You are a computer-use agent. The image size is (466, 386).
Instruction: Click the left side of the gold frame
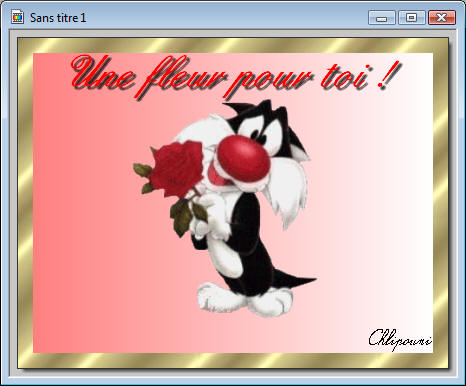[26, 203]
